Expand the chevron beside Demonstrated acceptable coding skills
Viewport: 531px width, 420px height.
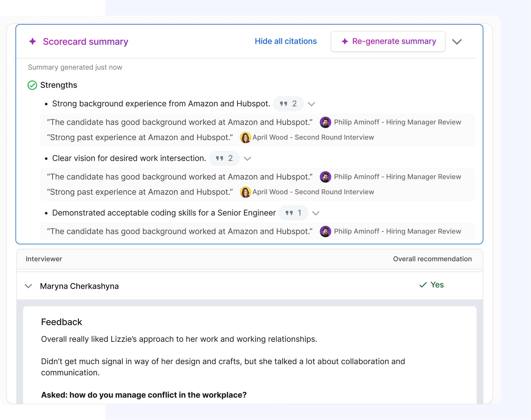316,213
